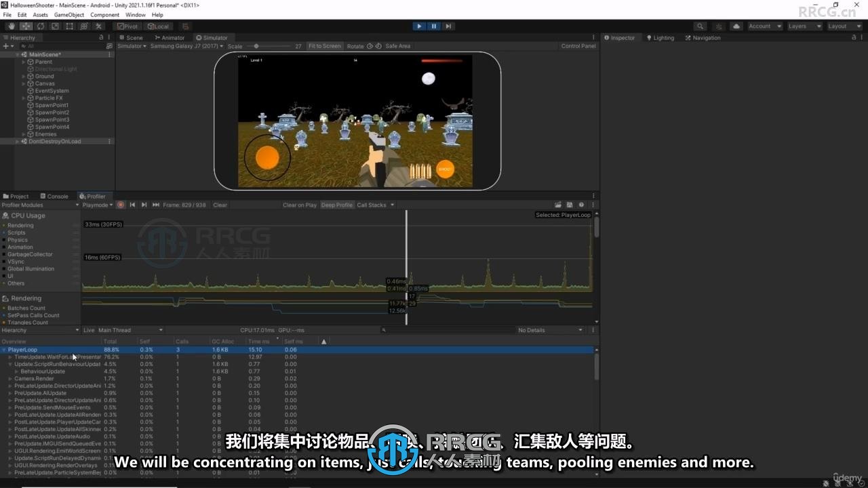Viewport: 868px width, 488px height.
Task: Select the Hand tool
Action: 12,26
